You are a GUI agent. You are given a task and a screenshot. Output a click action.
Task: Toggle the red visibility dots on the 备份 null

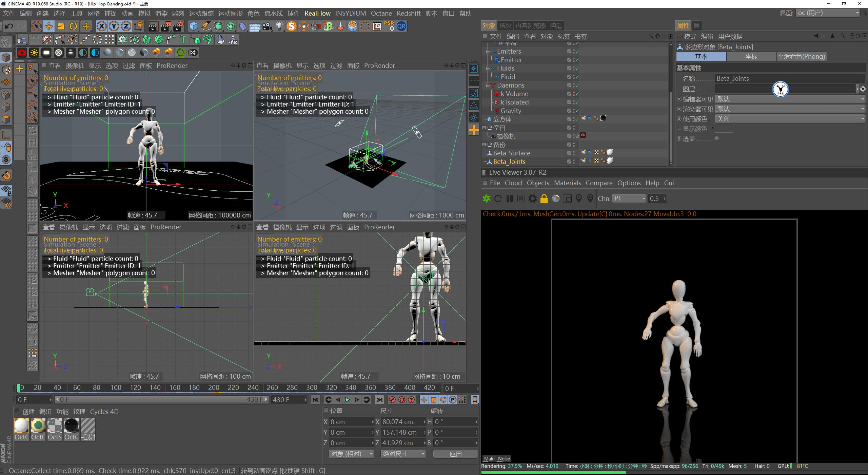point(574,144)
